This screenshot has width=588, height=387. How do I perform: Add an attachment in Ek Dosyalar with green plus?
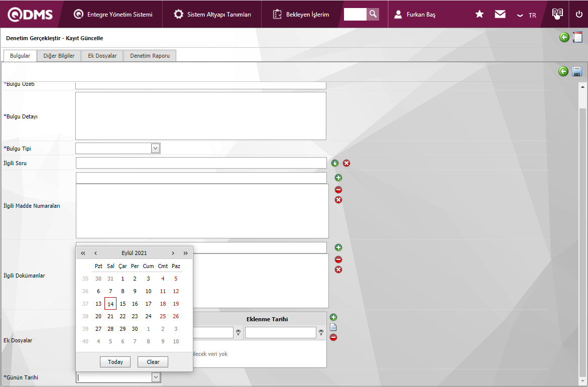[x=333, y=317]
